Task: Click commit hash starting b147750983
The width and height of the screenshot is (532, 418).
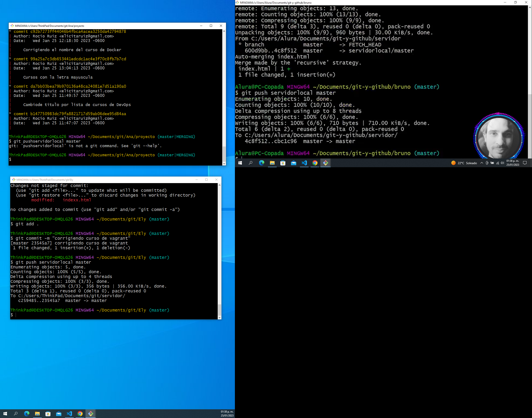Action: click(78, 114)
